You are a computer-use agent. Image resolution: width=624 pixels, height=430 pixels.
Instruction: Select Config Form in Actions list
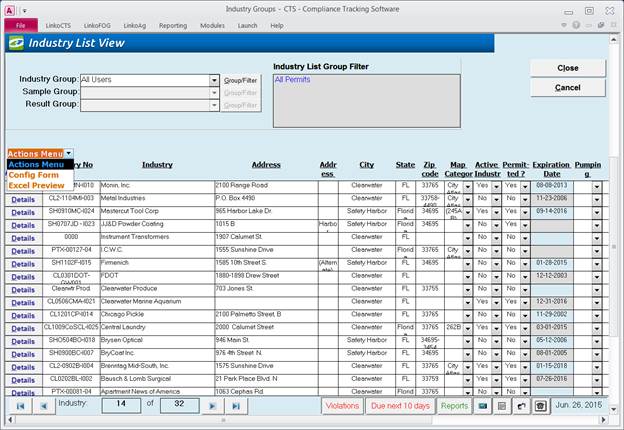click(x=33, y=175)
